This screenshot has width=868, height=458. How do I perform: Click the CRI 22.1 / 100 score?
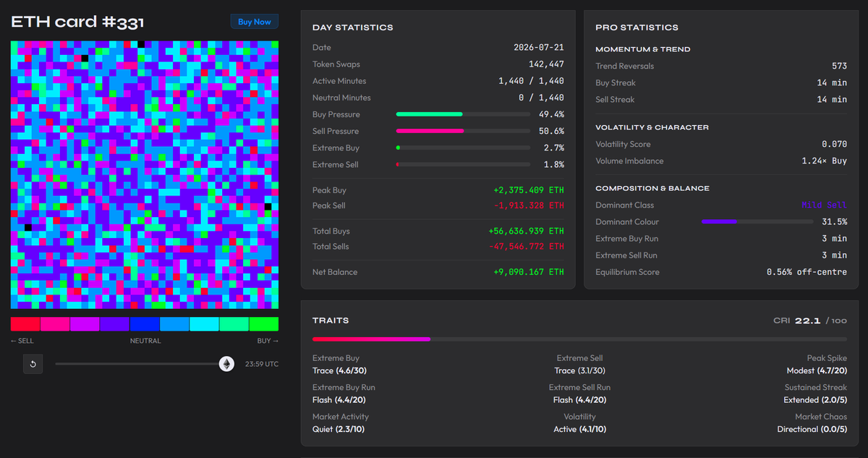click(x=810, y=321)
